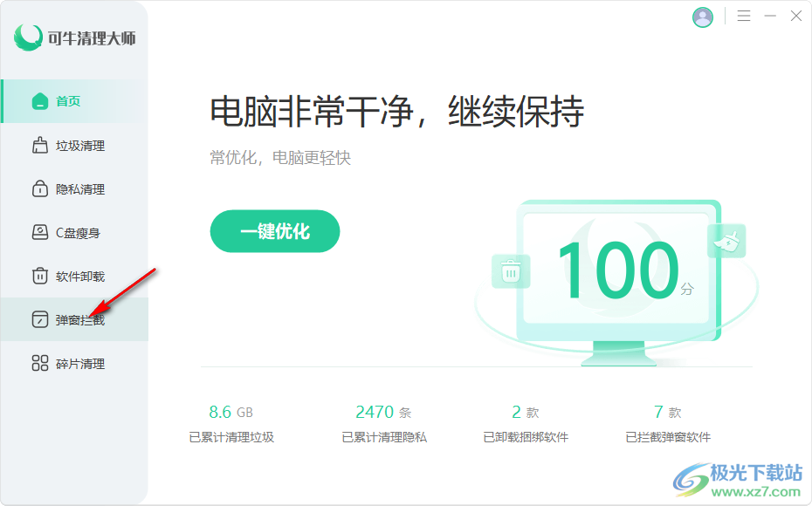The width and height of the screenshot is (812, 506).
Task: Switch to 垃圾清理 section
Action: 80,146
